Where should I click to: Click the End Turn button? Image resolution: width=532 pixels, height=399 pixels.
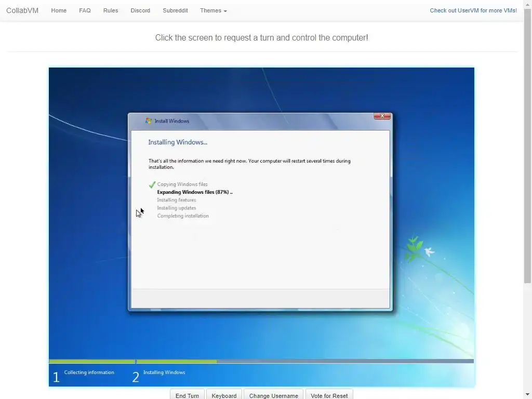[x=187, y=395]
